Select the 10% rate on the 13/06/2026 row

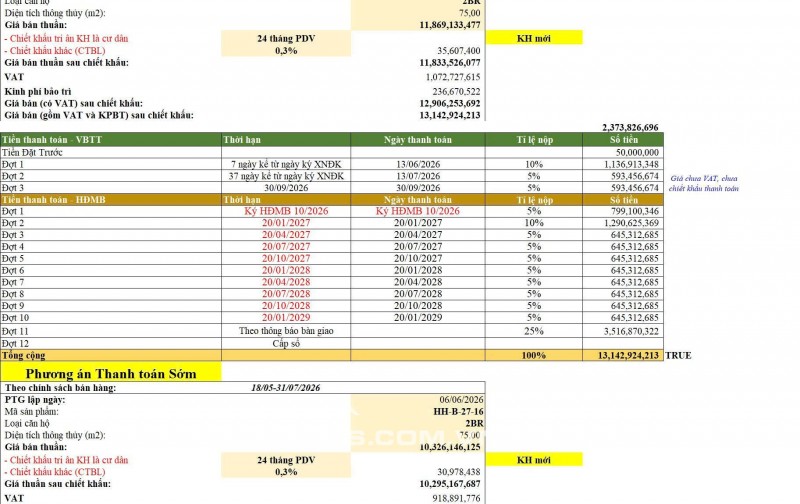tap(534, 164)
